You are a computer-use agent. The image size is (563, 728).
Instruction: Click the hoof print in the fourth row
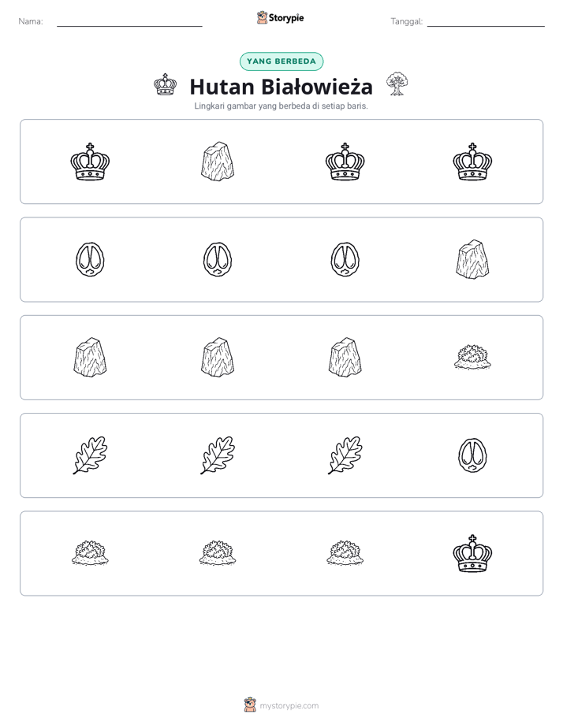pos(472,455)
